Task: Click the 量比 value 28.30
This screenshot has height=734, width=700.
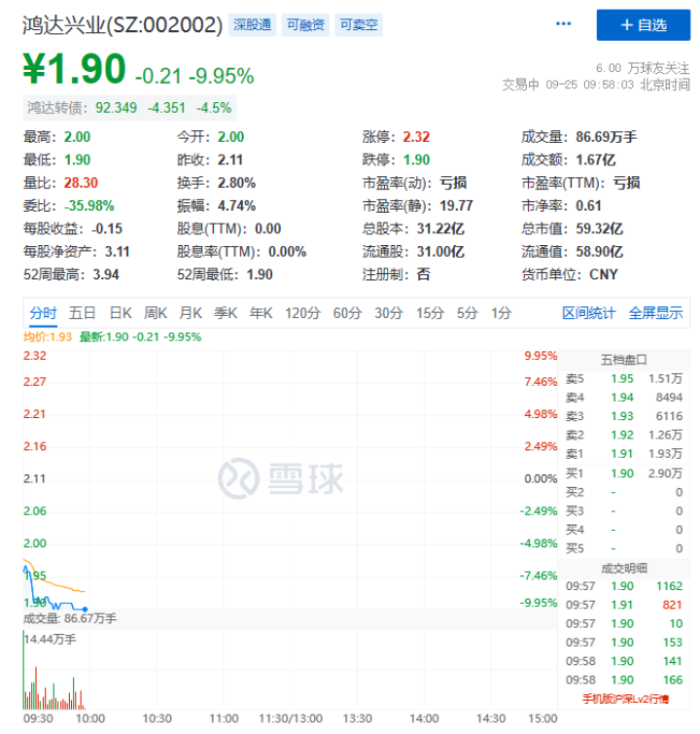Action: pos(81,183)
